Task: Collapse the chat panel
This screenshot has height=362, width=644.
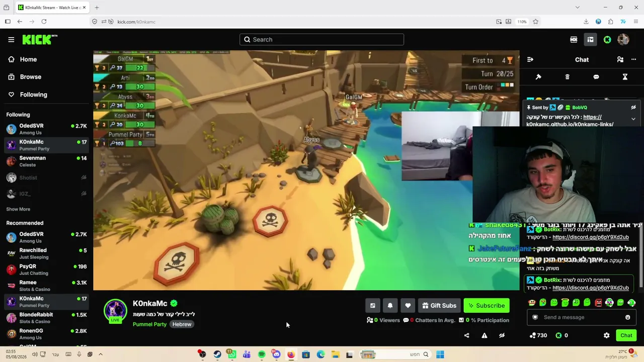Action: [530, 59]
